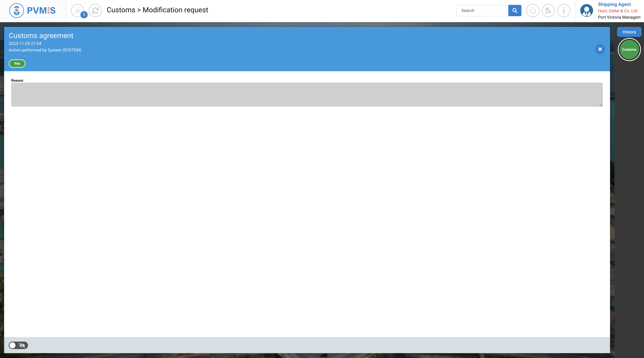
Task: Open the History tab on right panel
Action: [x=629, y=32]
